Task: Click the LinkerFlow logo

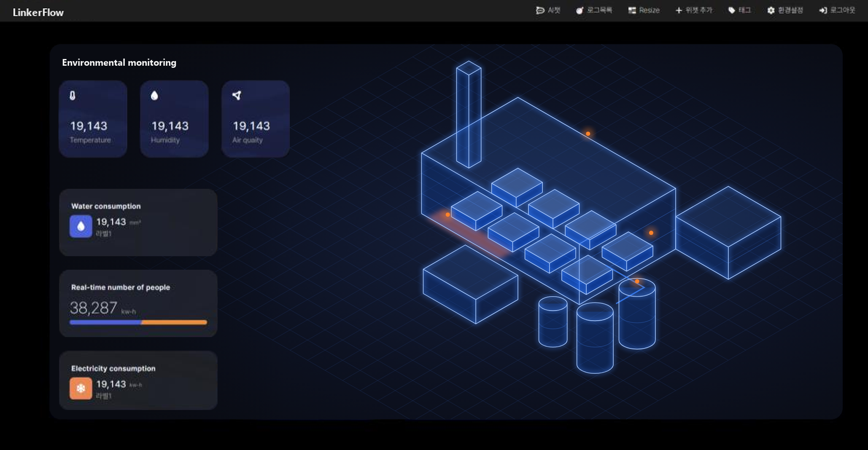Action: (38, 13)
